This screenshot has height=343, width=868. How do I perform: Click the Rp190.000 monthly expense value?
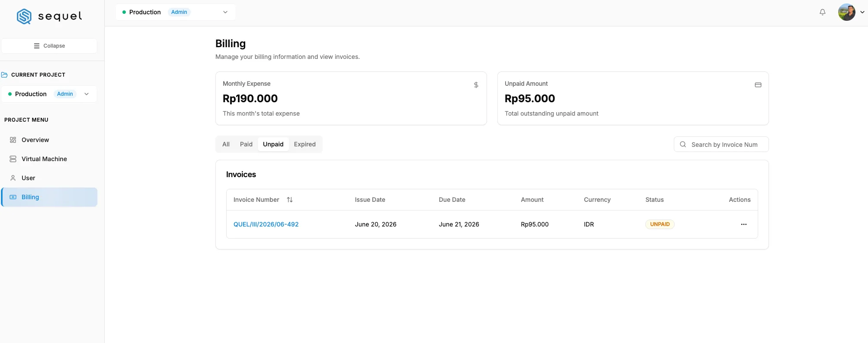coord(250,99)
